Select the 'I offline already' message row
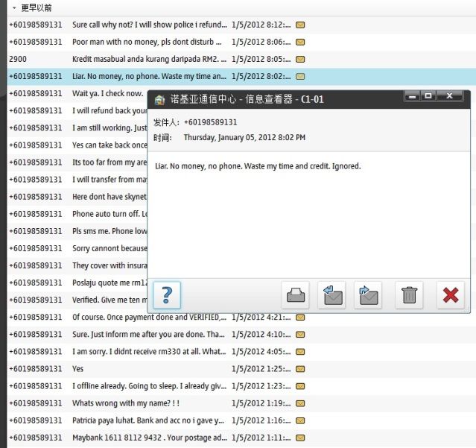 (x=149, y=386)
